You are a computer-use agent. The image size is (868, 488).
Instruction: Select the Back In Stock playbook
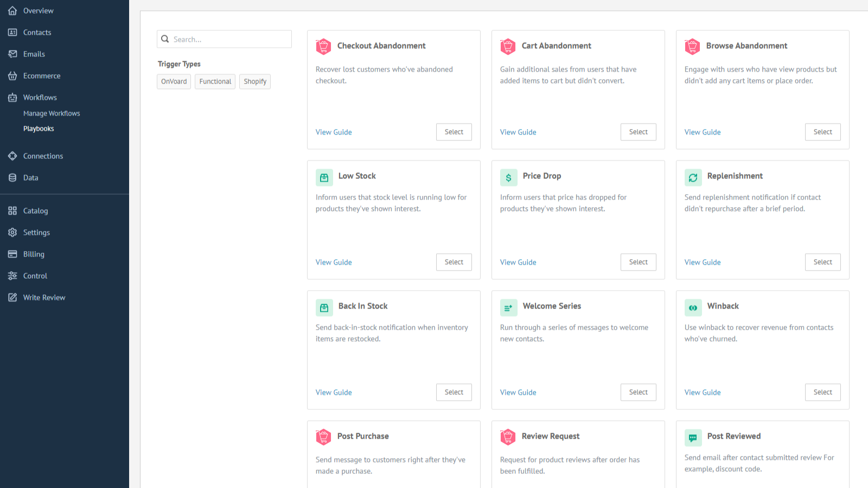tap(454, 392)
